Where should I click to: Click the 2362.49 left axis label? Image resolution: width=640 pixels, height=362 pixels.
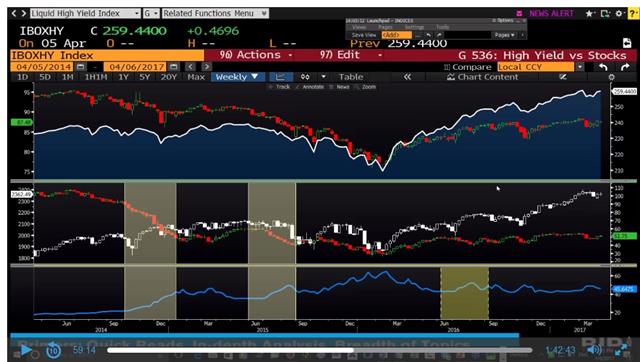point(21,194)
